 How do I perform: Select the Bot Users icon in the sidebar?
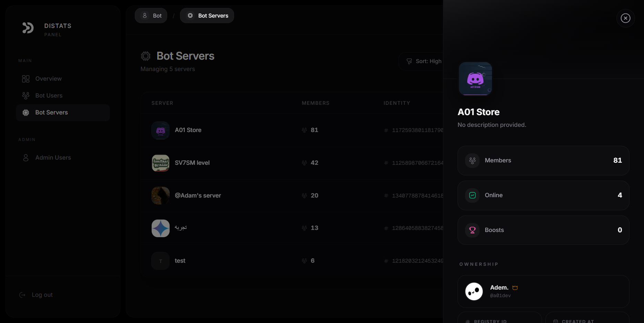[x=26, y=95]
